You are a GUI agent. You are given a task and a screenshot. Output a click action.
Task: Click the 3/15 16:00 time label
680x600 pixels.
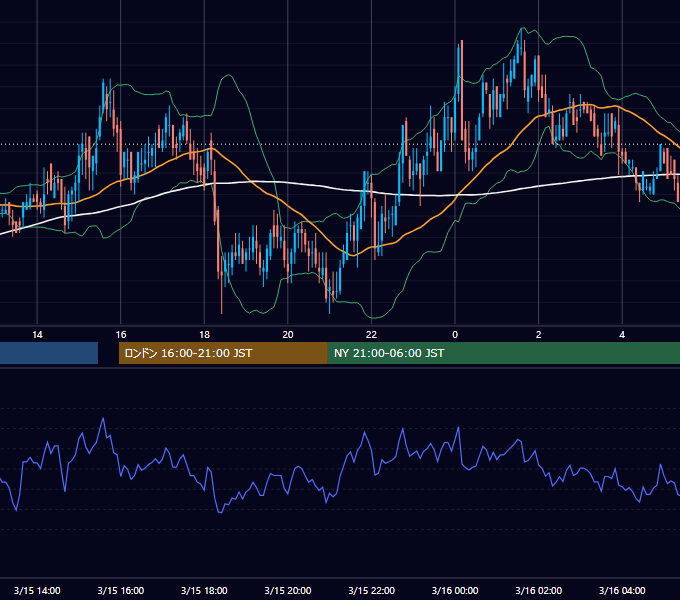121,590
